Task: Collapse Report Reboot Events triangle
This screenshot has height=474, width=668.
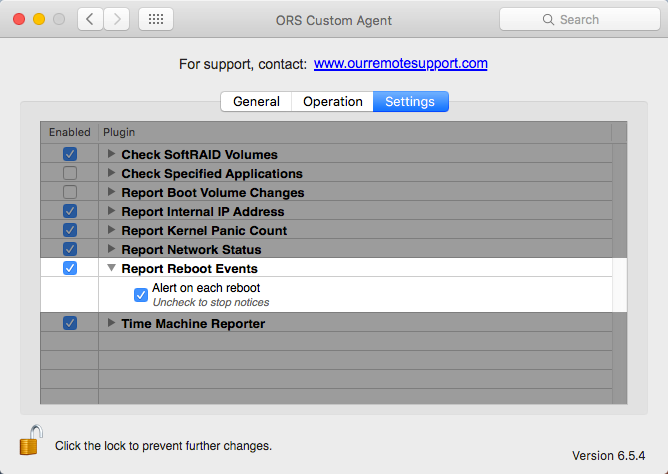Action: (111, 268)
